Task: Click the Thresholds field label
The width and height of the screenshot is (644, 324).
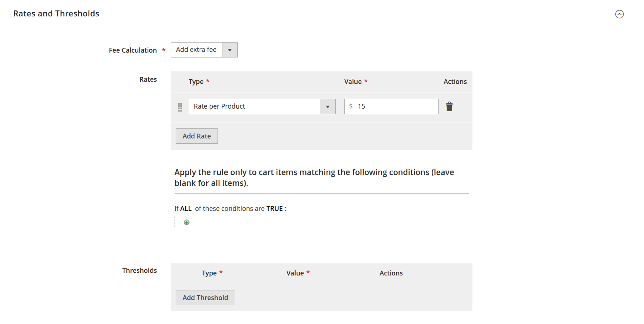Action: coord(139,271)
